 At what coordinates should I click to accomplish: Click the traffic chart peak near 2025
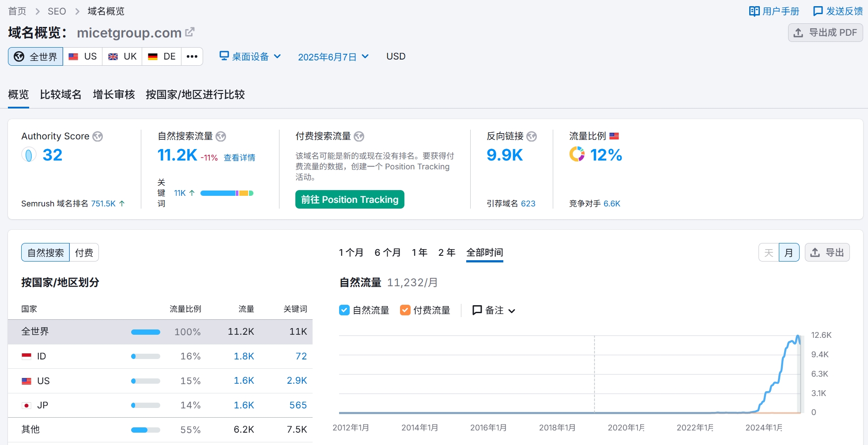(798, 337)
